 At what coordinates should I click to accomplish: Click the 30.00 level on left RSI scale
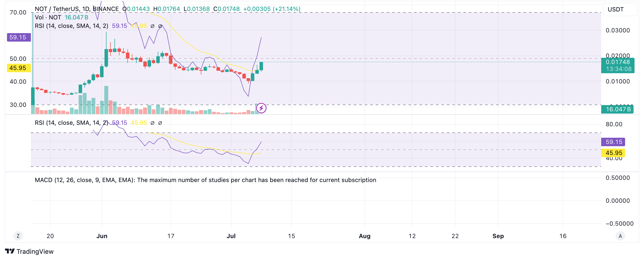[x=18, y=105]
